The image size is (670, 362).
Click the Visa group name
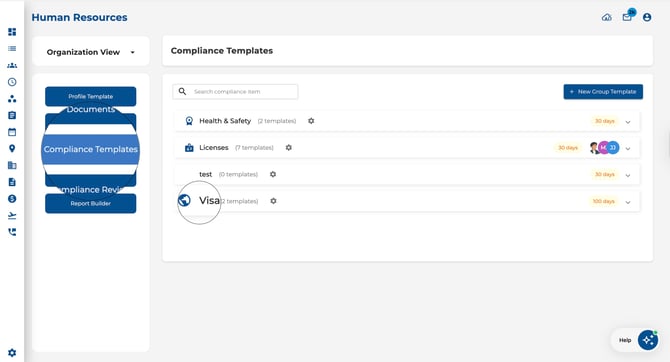point(209,200)
